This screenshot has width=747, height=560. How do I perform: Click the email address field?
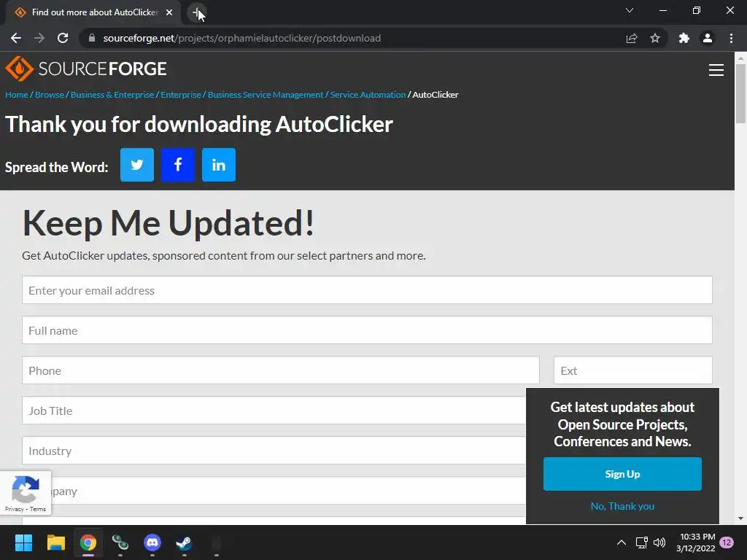368,290
